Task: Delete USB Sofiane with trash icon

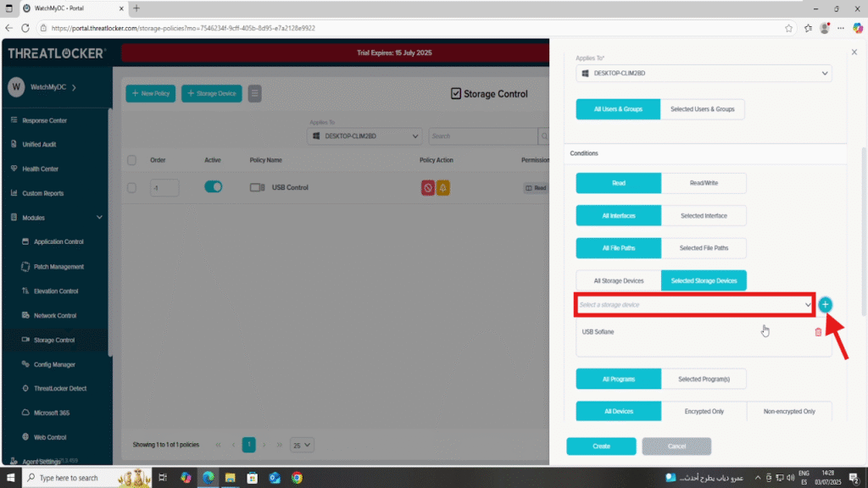Action: pos(818,332)
